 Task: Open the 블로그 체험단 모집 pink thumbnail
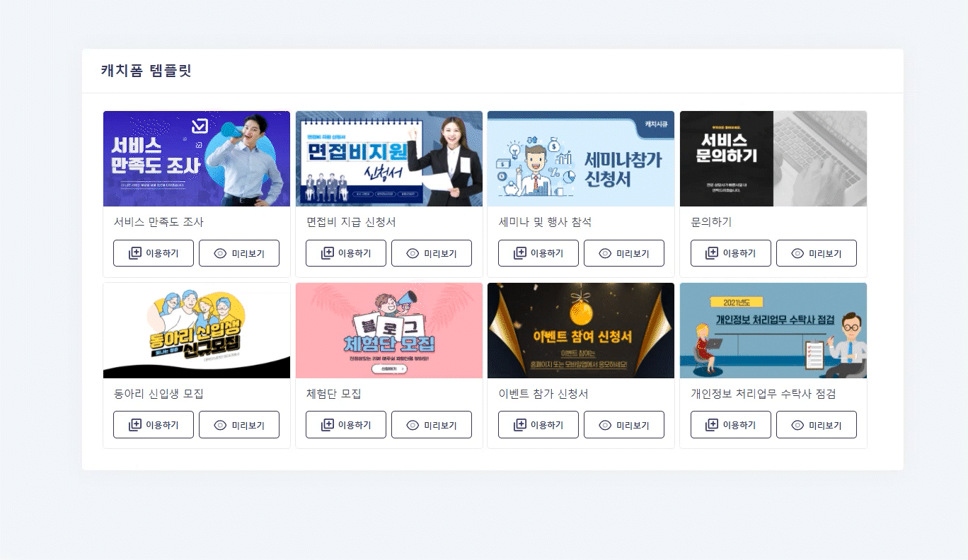pos(389,330)
